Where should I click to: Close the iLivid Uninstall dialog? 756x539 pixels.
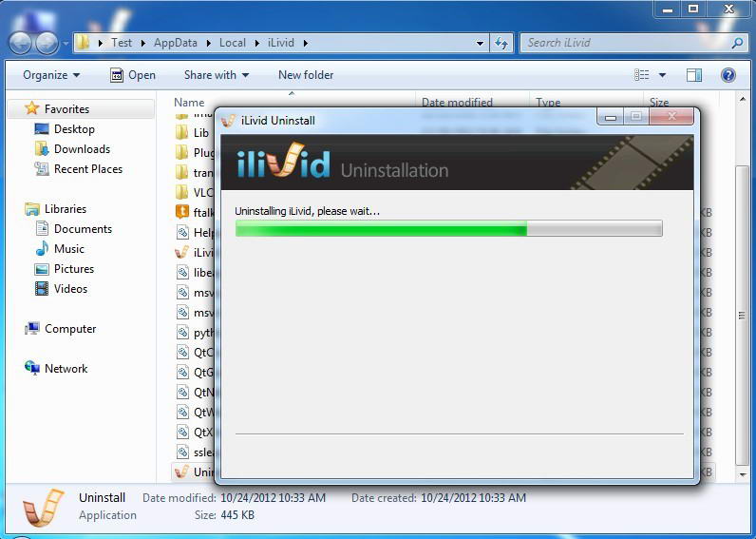pyautogui.click(x=671, y=116)
